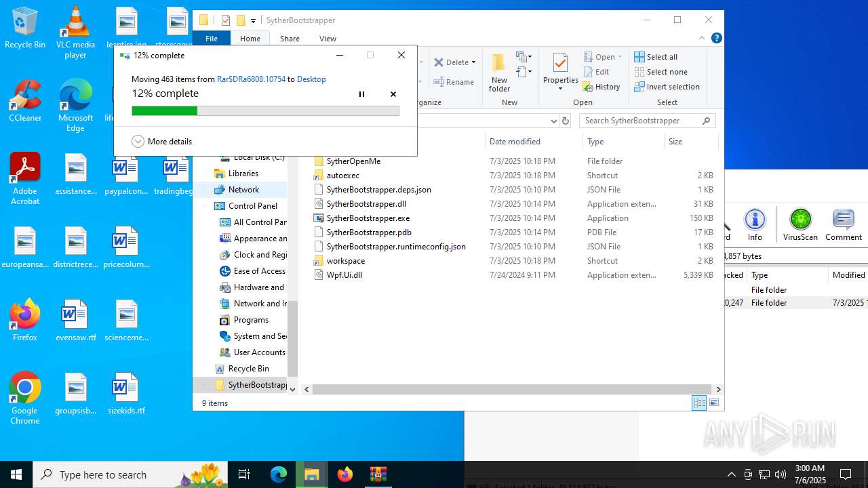
Task: Select SytherBootstrapper.exe application
Action: (x=368, y=218)
